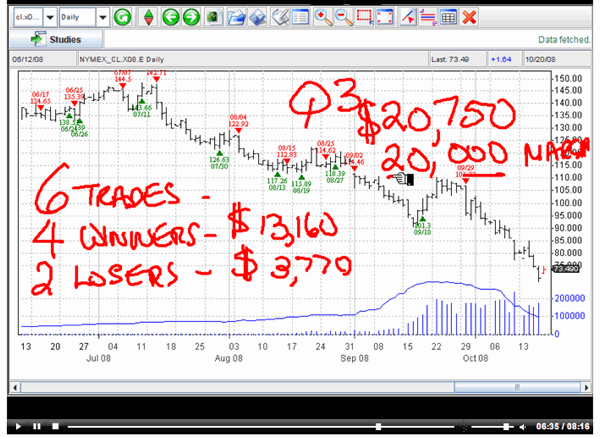Select the red dashed rectangle zoom tool
The width and height of the screenshot is (600, 437).
coord(365,17)
